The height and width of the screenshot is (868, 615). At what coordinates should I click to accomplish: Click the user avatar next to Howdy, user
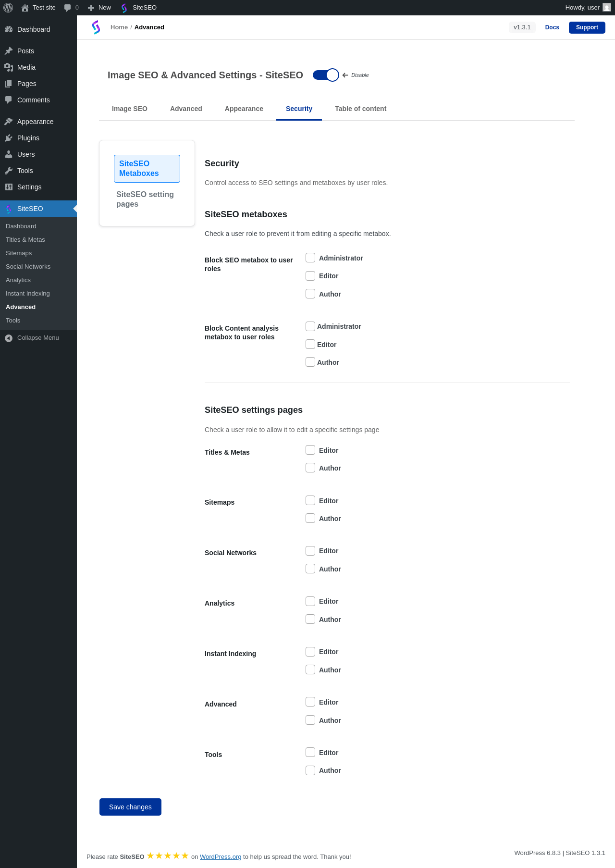point(607,8)
